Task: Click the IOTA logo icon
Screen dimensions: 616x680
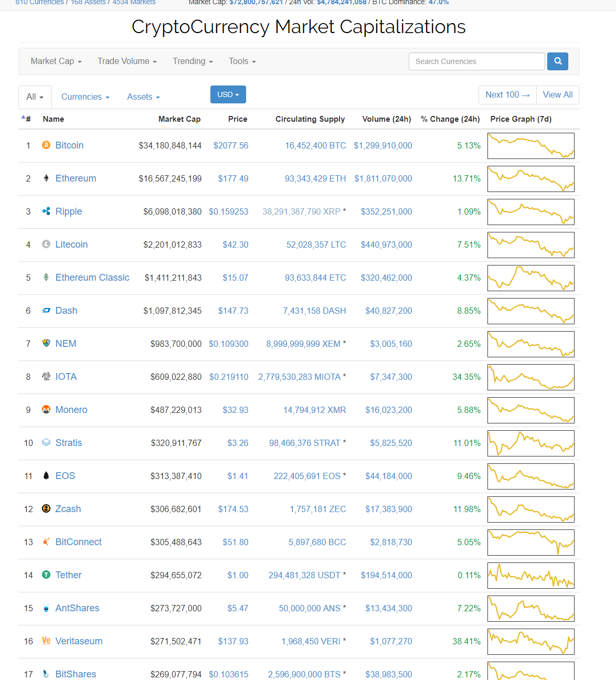Action: 46,376
